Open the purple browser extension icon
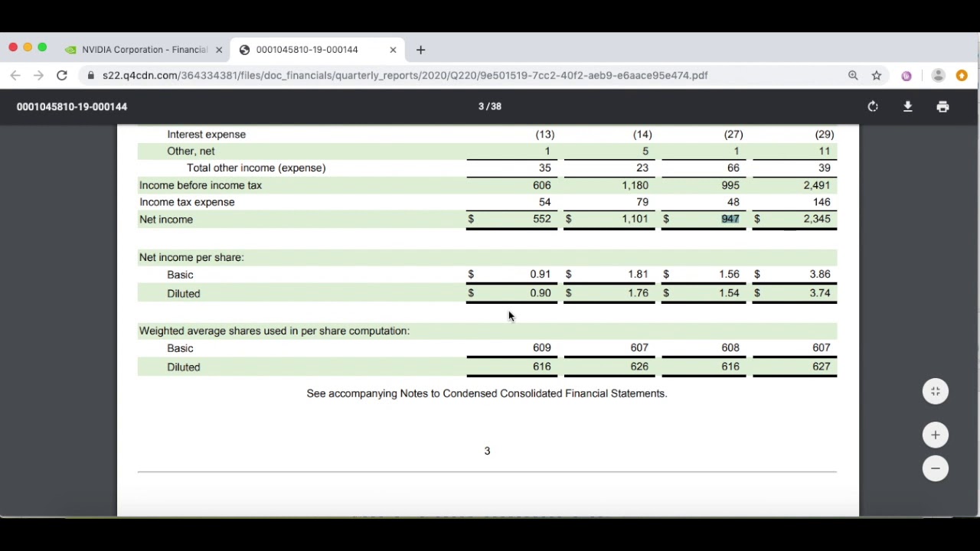The width and height of the screenshot is (980, 551). tap(906, 76)
